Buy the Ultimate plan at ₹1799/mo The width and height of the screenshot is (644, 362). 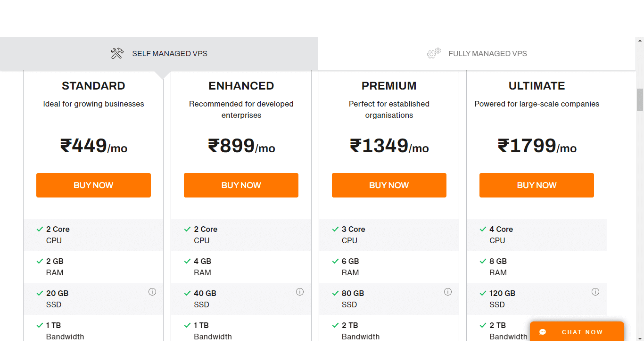tap(537, 185)
